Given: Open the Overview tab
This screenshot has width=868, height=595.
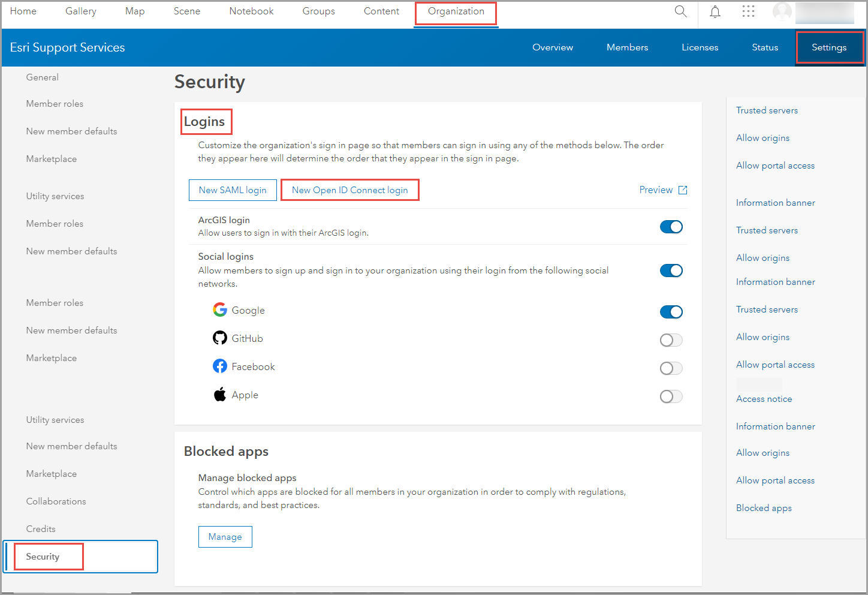Looking at the screenshot, I should tap(553, 47).
